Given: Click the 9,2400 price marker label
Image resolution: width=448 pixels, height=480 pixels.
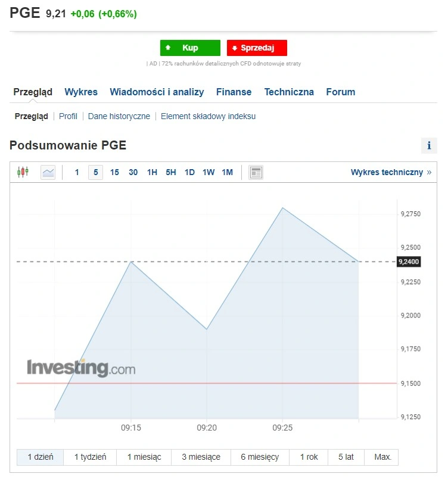Looking at the screenshot, I should (409, 261).
